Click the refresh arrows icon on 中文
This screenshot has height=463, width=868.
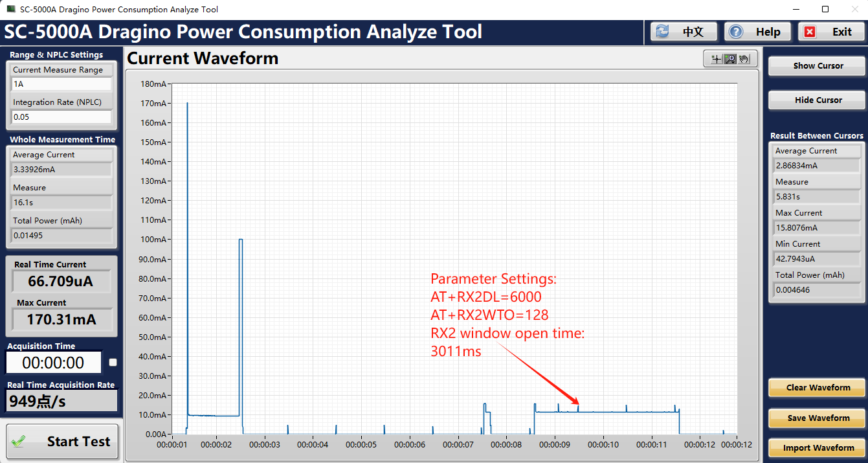click(662, 32)
